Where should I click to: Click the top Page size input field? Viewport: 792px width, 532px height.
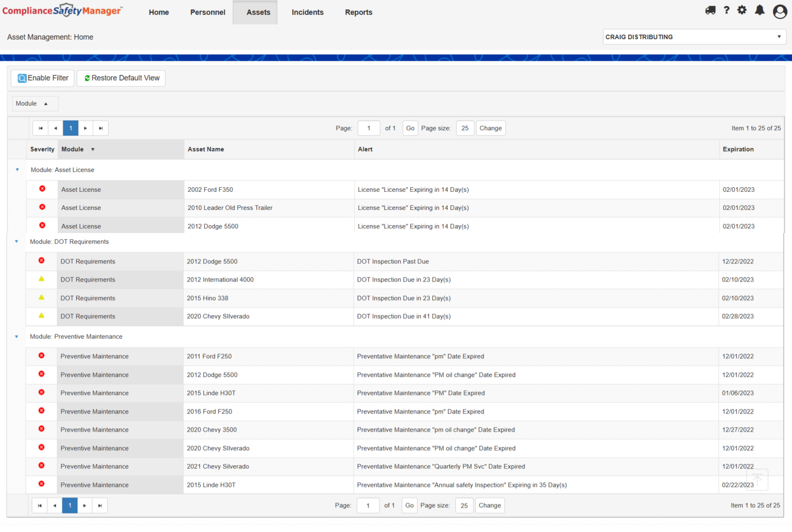[465, 128]
